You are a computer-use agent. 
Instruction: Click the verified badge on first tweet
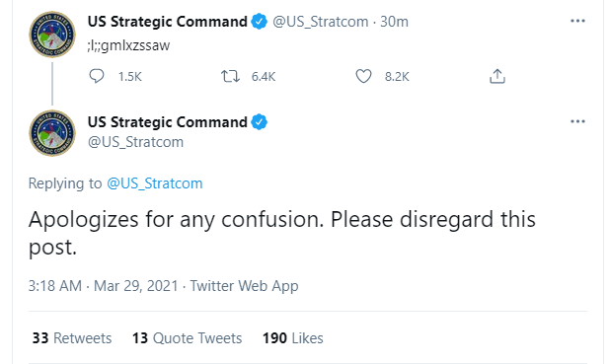coord(259,22)
